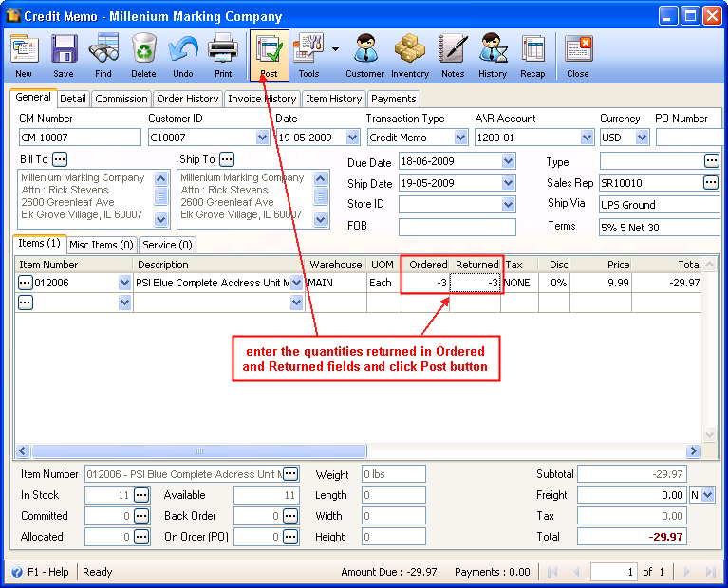Viewport: 728px width, 588px height.
Task: Click the Close toolbar icon
Action: pyautogui.click(x=578, y=55)
